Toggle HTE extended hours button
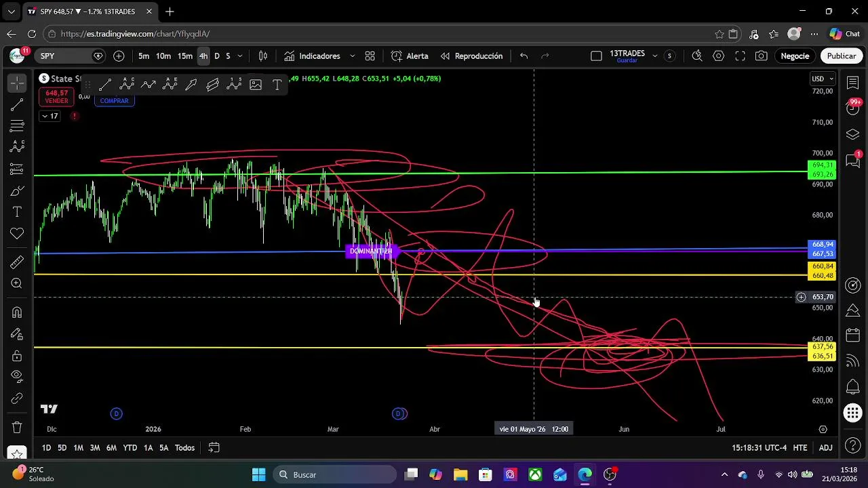868x488 pixels. pyautogui.click(x=800, y=448)
